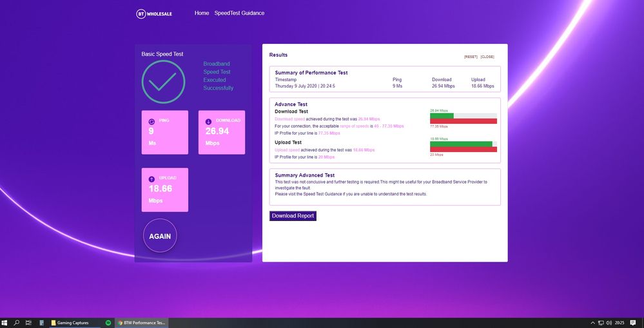The image size is (644, 328).
Task: Open the SpeedTest Guidance page
Action: click(x=239, y=13)
